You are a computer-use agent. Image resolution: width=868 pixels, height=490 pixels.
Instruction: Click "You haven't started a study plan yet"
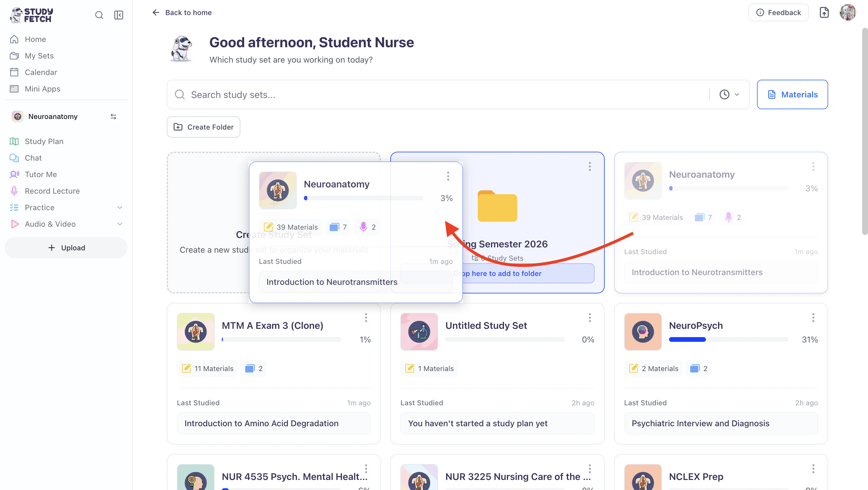point(497,423)
